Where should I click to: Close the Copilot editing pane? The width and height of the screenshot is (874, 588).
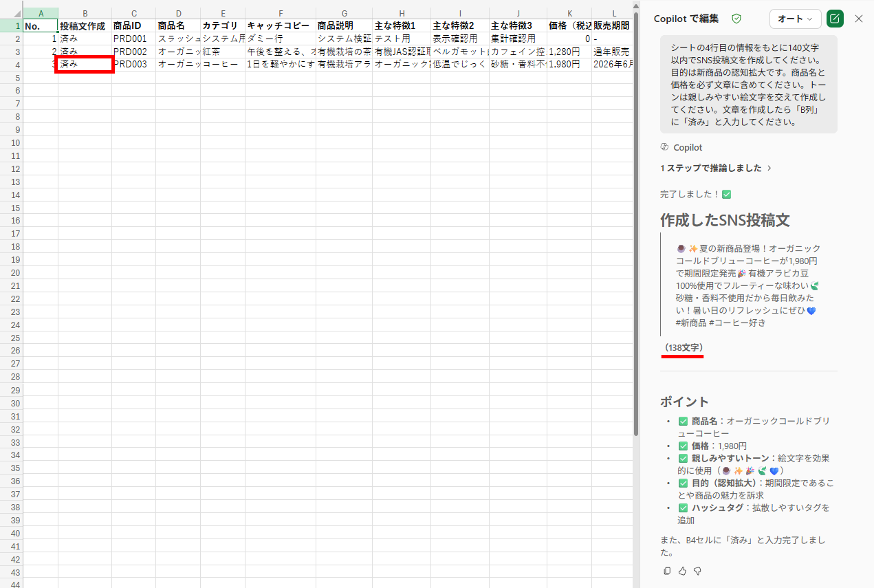point(858,19)
